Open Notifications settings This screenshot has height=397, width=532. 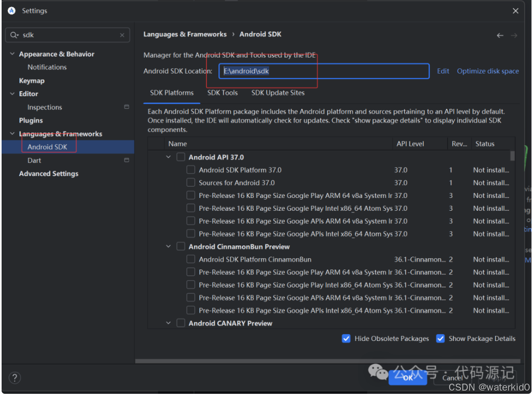point(47,67)
